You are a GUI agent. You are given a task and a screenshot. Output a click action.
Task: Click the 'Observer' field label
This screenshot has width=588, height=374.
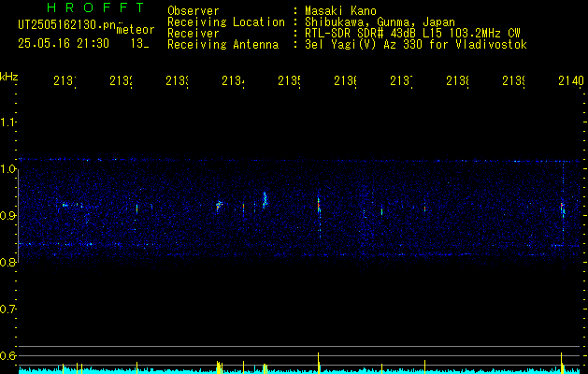pos(194,11)
